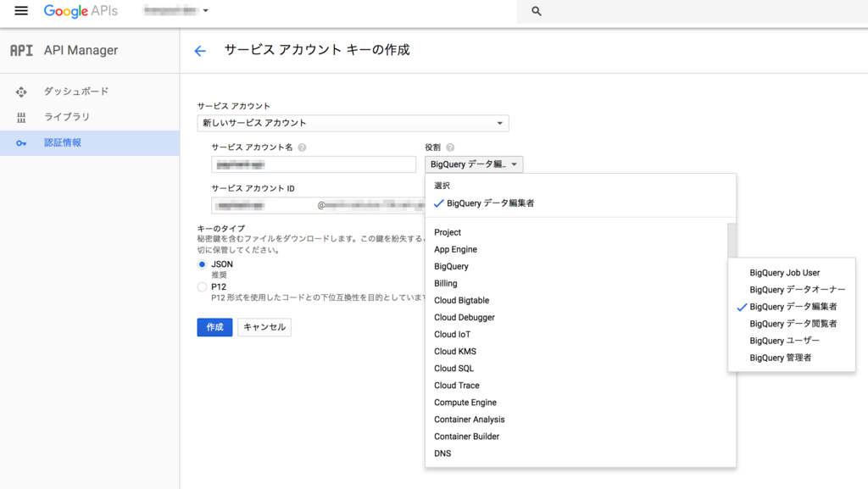Open help for service account name
This screenshot has height=489, width=868.
(302, 147)
